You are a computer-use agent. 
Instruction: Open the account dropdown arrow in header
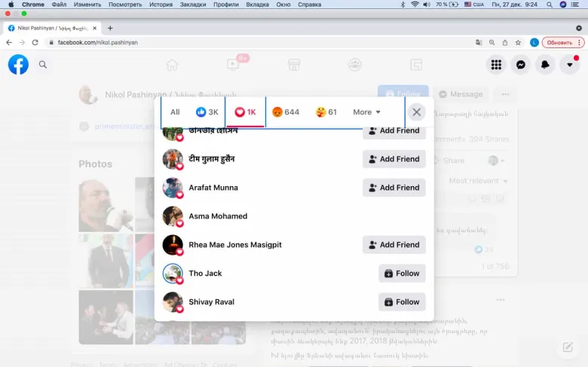pyautogui.click(x=568, y=65)
